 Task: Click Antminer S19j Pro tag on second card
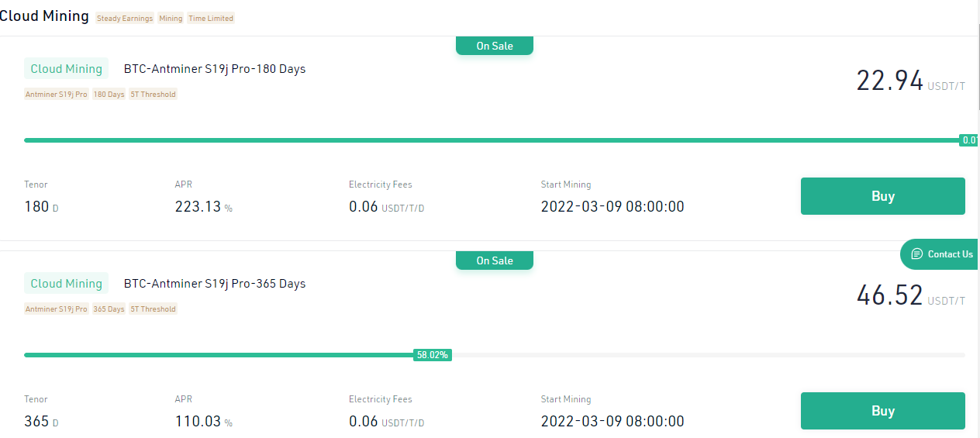point(57,309)
